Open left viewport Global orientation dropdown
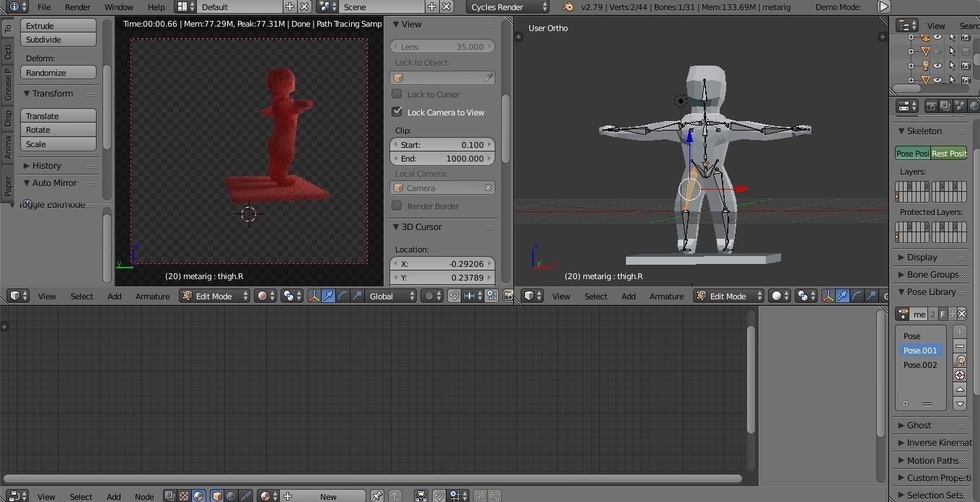Viewport: 980px width, 502px height. tap(390, 296)
